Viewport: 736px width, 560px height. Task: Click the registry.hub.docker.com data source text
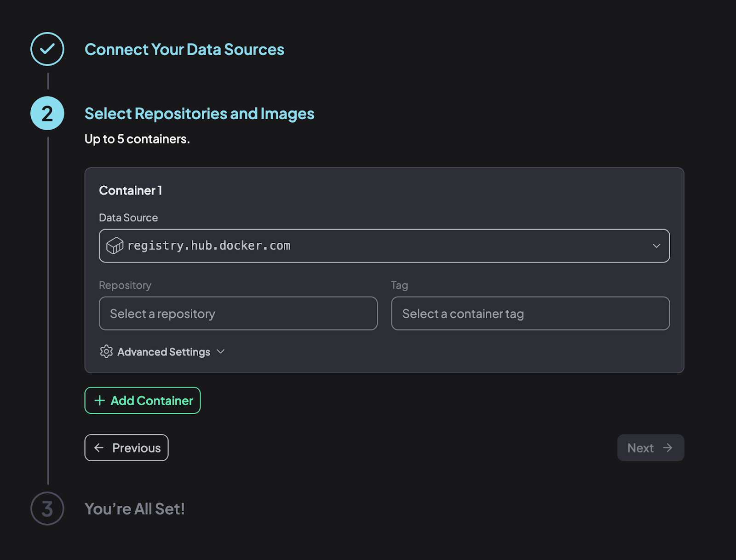pos(209,246)
